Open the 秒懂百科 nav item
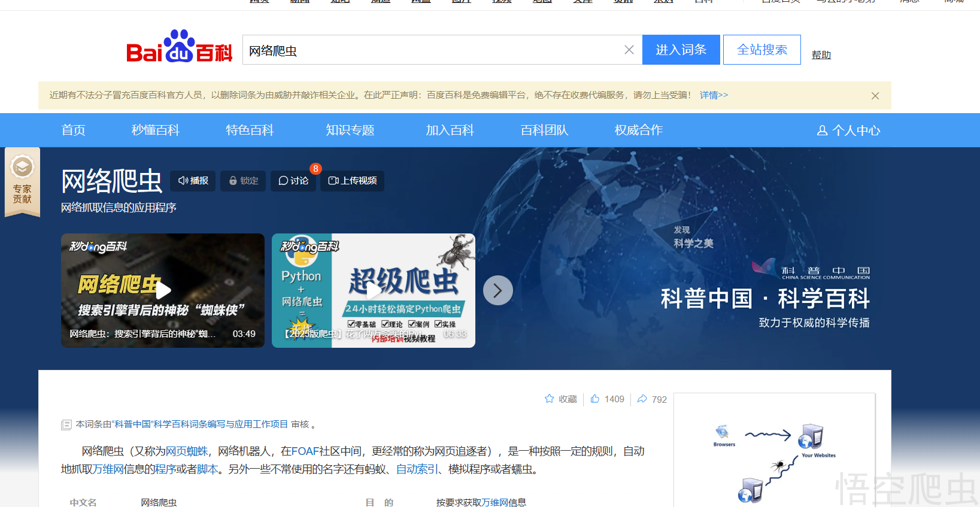 (156, 130)
